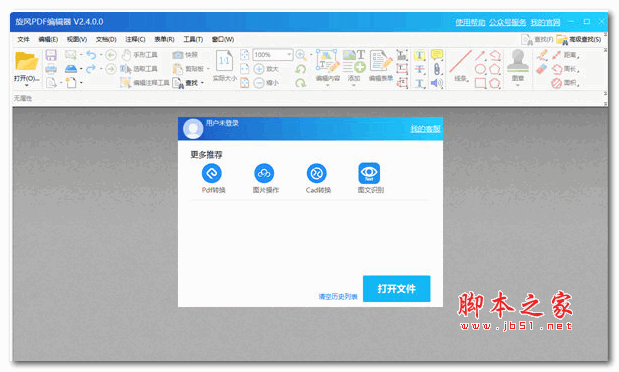619x372 pixels.
Task: Click the Pdf转换 recommendation icon
Action: [212, 173]
